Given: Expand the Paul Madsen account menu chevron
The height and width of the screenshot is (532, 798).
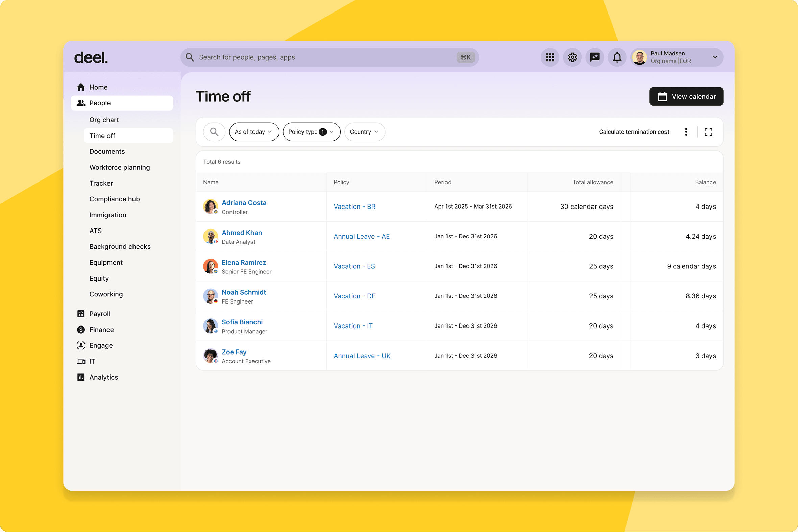Looking at the screenshot, I should tap(715, 57).
